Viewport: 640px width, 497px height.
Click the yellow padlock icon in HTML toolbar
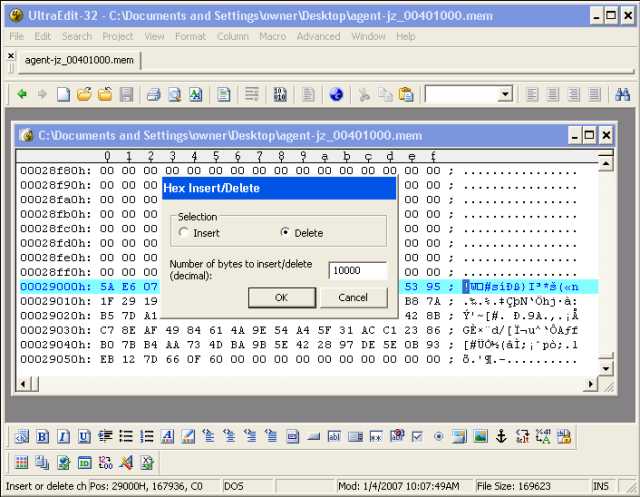tap(564, 437)
